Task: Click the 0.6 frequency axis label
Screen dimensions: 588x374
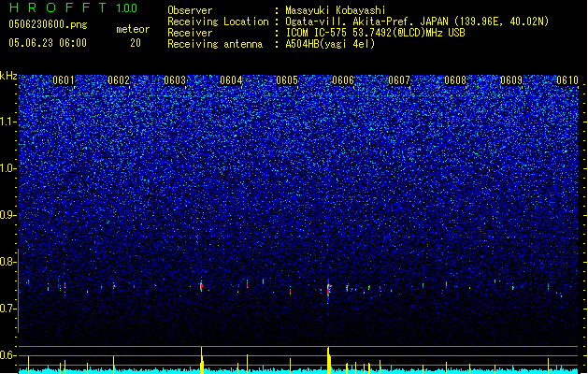Action: (x=8, y=355)
